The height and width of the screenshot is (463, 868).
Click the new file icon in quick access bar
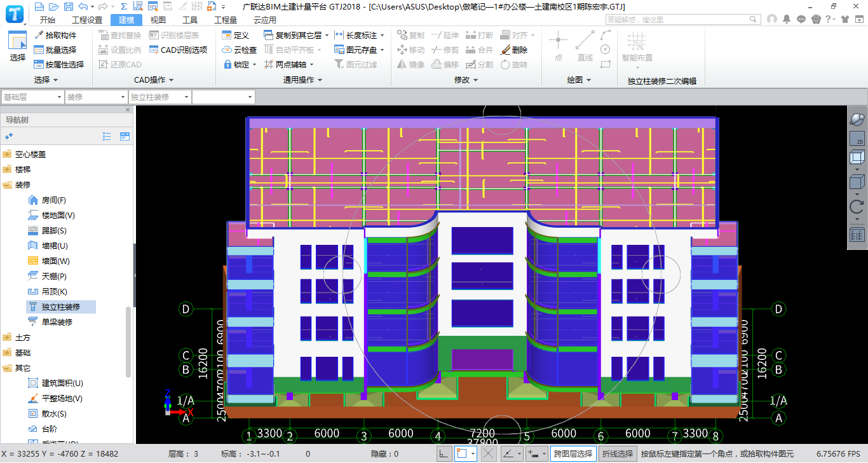[39, 6]
